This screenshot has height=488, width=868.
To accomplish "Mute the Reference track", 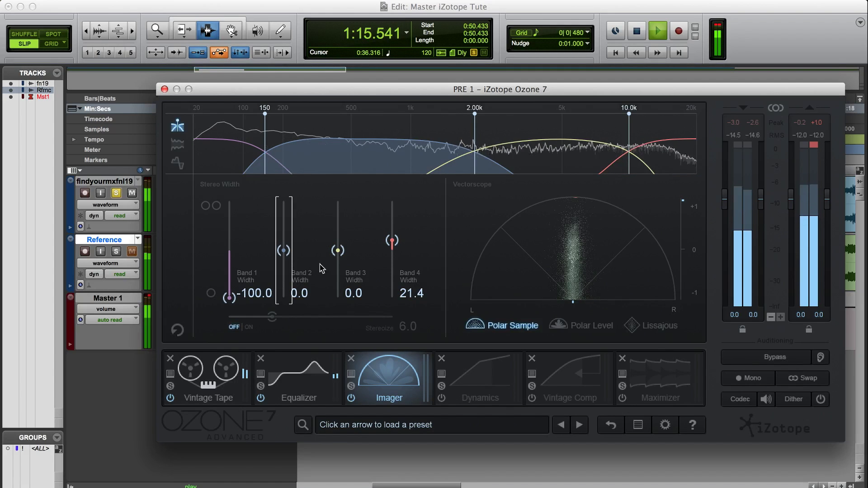I will pos(132,251).
